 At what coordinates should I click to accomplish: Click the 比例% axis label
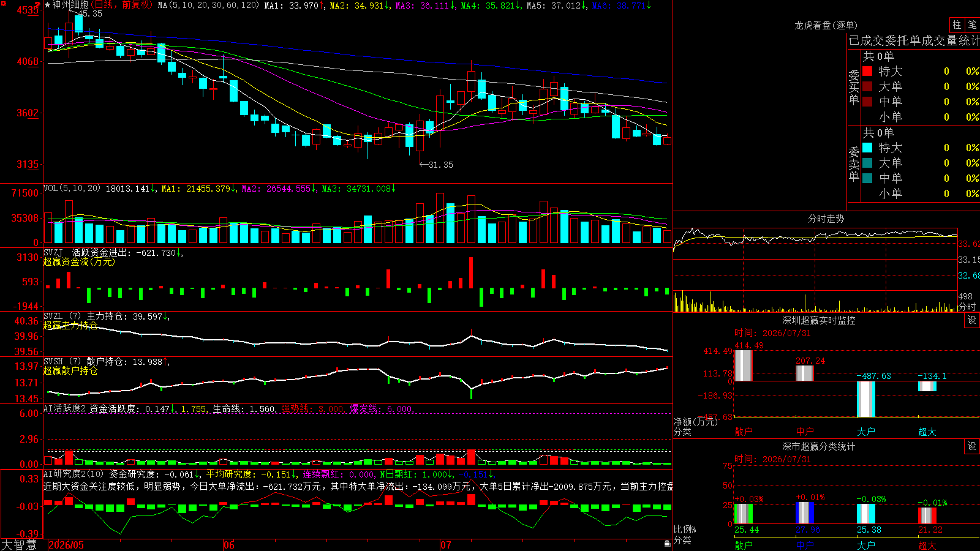click(x=685, y=529)
